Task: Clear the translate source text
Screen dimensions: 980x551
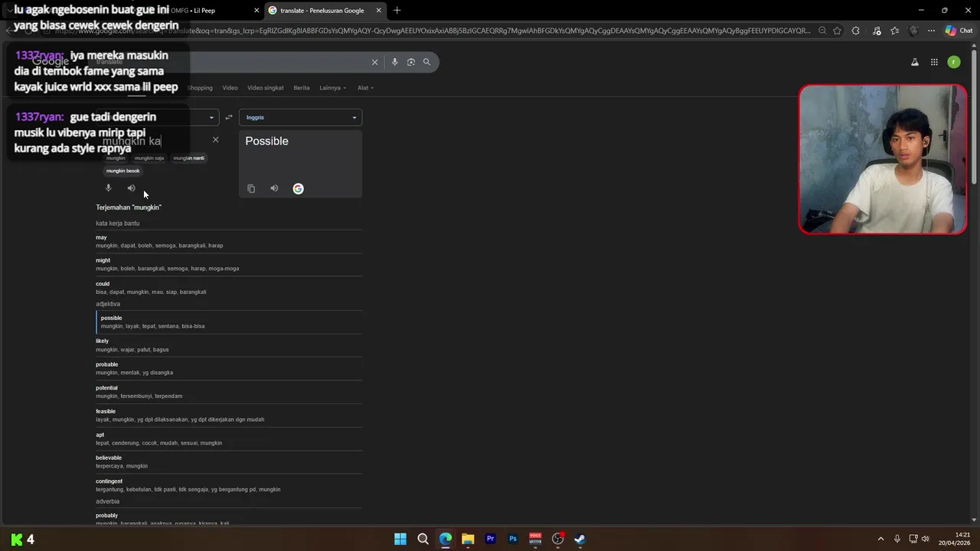Action: click(x=215, y=140)
